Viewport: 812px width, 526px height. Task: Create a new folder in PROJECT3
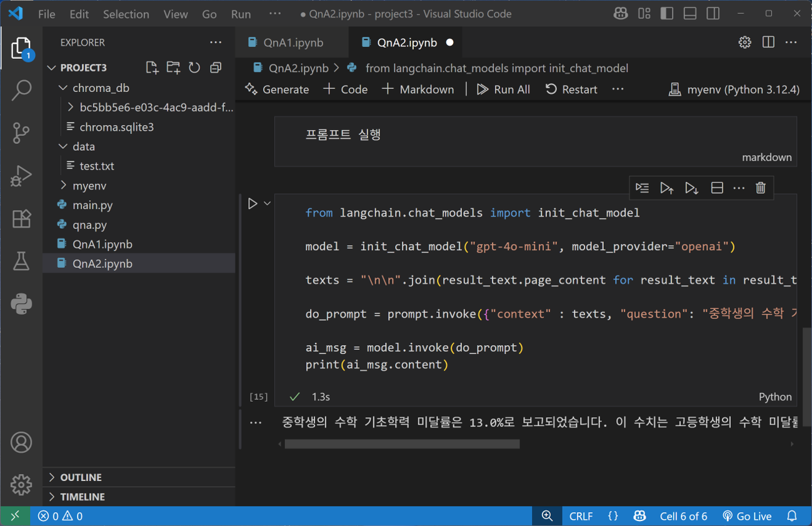tap(173, 68)
